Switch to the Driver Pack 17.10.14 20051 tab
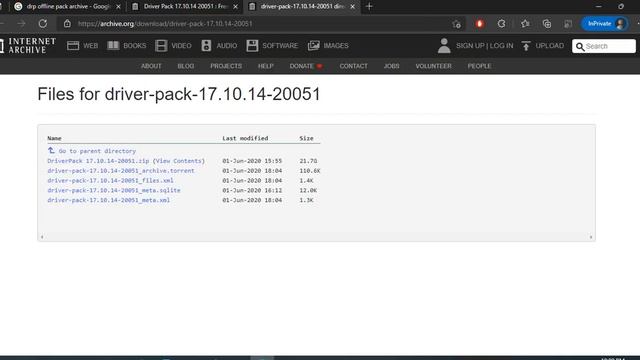 click(185, 7)
